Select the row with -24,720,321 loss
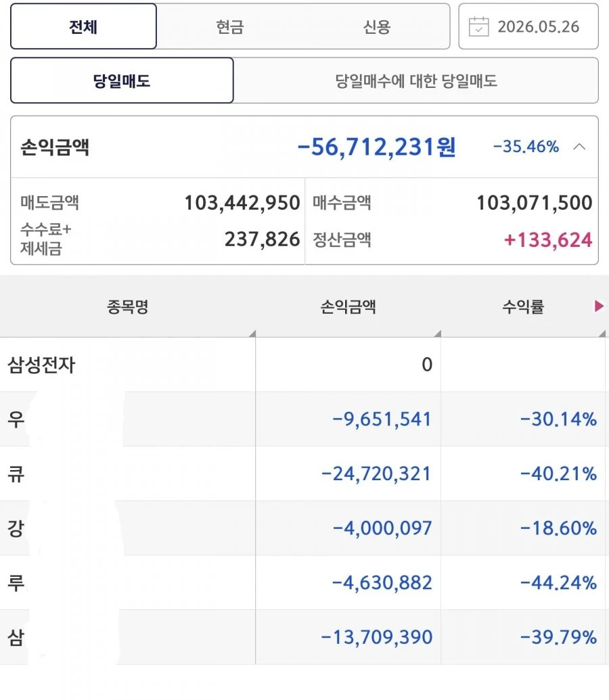This screenshot has height=700, width=609. (x=304, y=473)
